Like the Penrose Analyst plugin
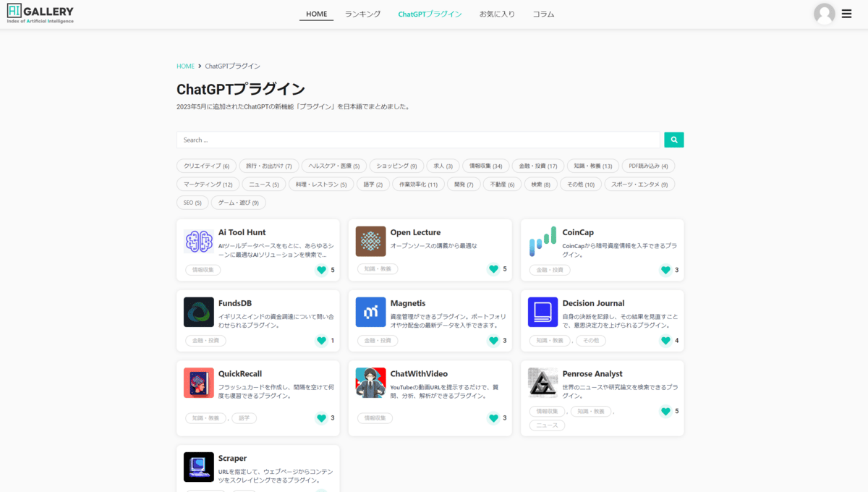This screenshot has width=868, height=492. (666, 411)
